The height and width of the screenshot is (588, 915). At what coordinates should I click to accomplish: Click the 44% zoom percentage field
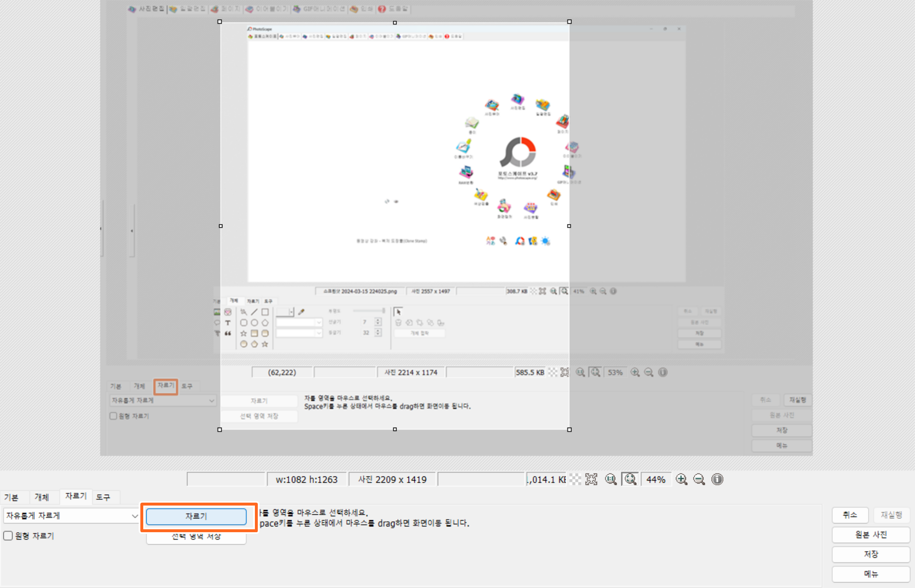(x=656, y=479)
